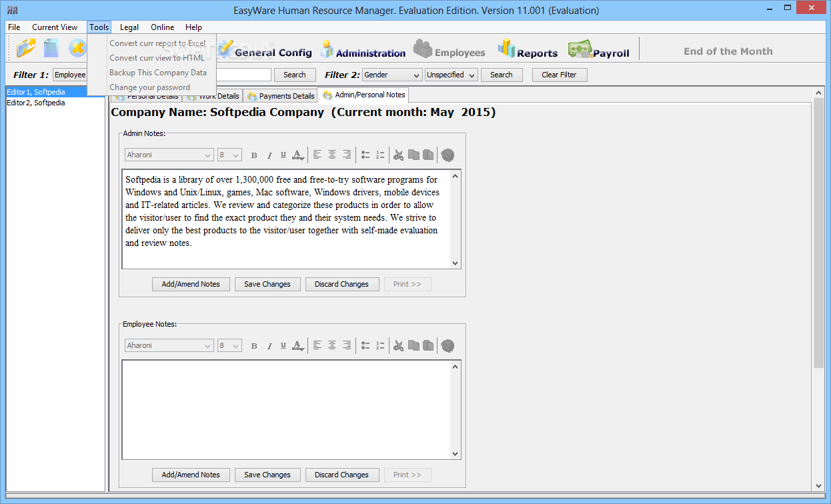Screen dimensions: 831x504
Task: Toggle underline in Employee Notes toolbar
Action: [283, 346]
